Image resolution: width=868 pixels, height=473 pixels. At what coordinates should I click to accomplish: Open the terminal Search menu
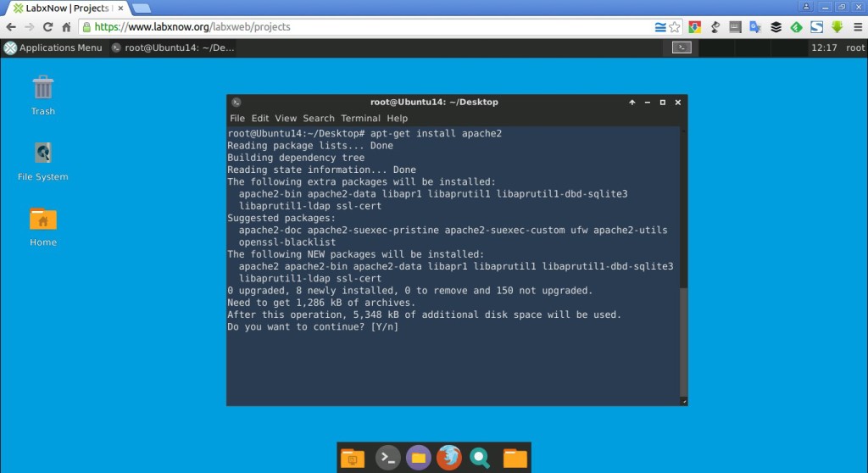319,118
